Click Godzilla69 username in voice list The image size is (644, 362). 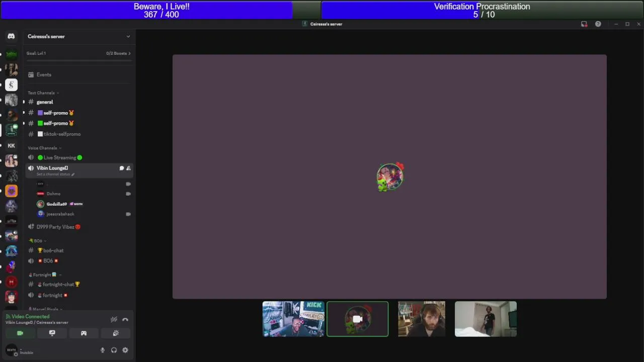click(56, 204)
